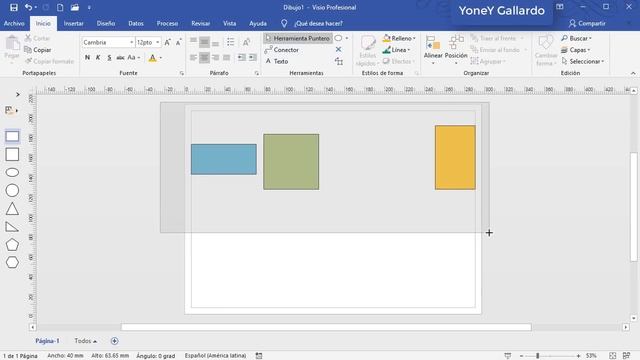
Task: Select the rectangle shape in the stencil
Action: click(12, 136)
